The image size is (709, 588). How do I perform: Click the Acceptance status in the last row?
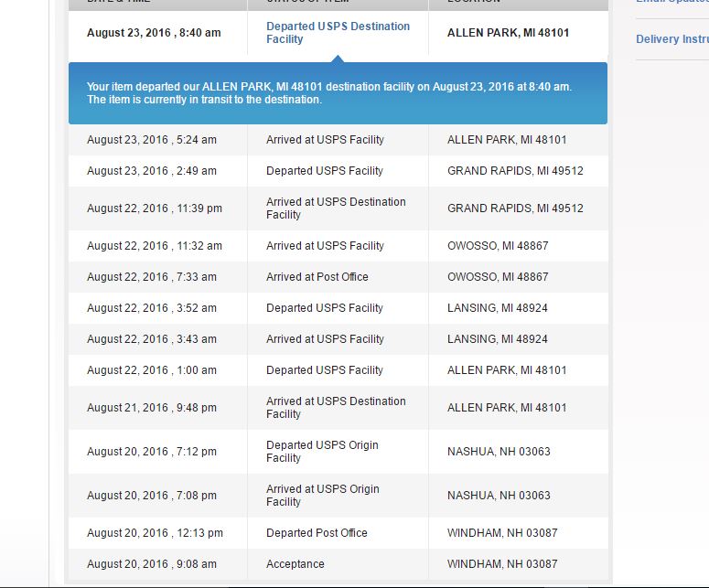pos(295,564)
